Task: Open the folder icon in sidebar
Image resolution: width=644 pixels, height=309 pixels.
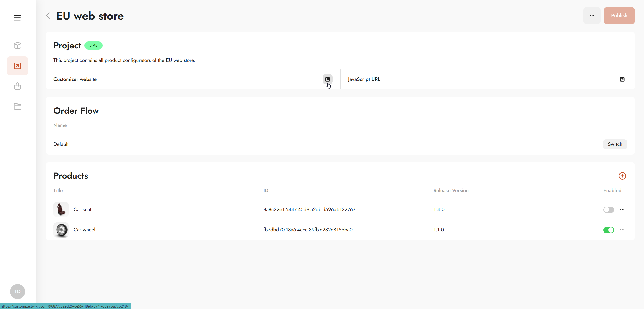Action: 17,106
